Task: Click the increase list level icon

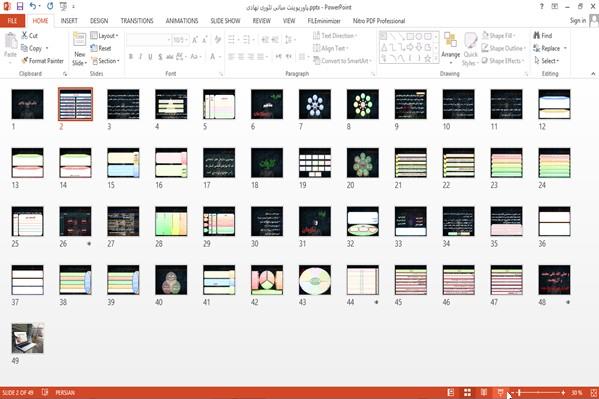Action: (275, 40)
